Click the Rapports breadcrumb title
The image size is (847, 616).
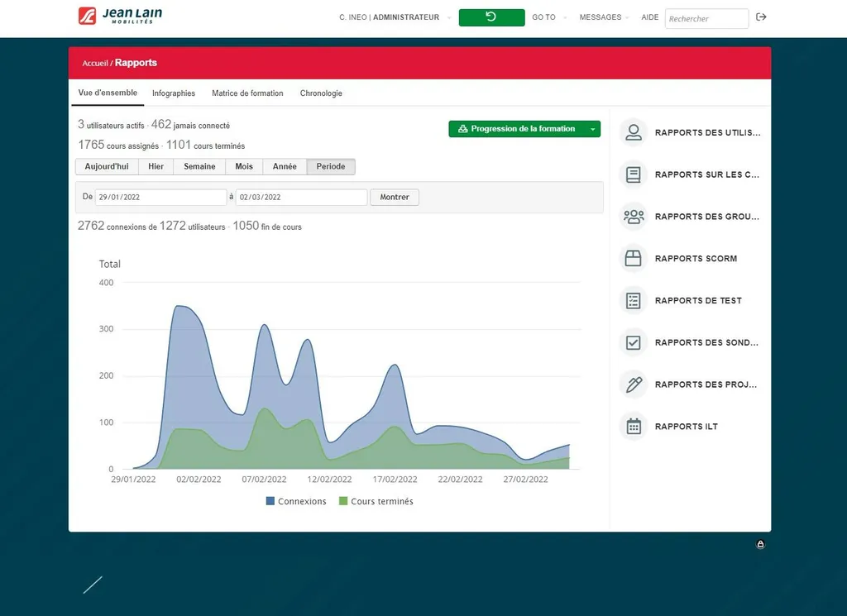pos(136,63)
